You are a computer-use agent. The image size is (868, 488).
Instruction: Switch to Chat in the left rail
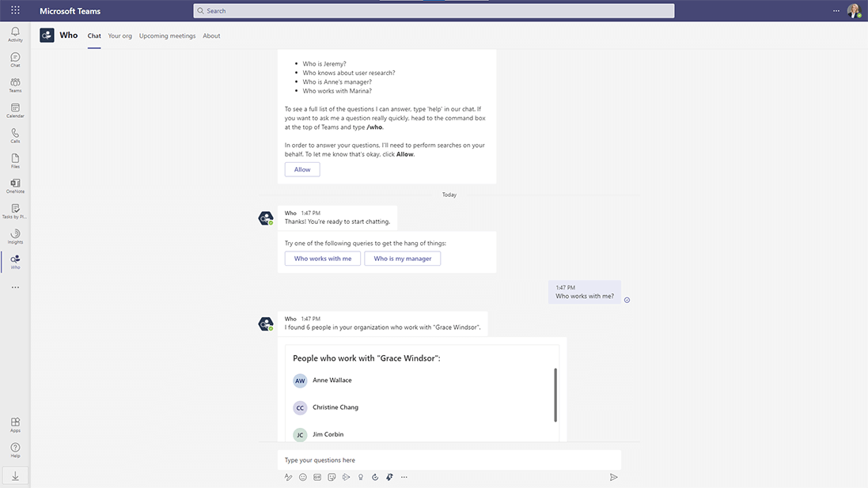pyautogui.click(x=14, y=59)
